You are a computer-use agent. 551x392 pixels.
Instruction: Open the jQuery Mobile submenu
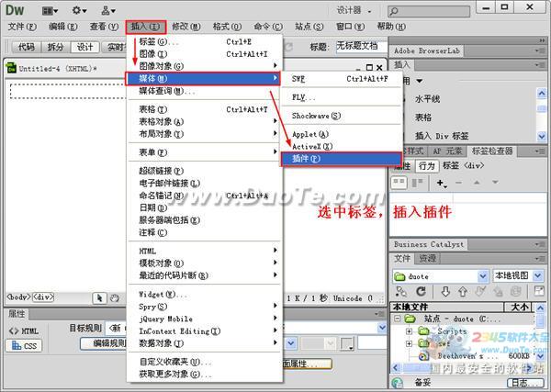(204, 319)
